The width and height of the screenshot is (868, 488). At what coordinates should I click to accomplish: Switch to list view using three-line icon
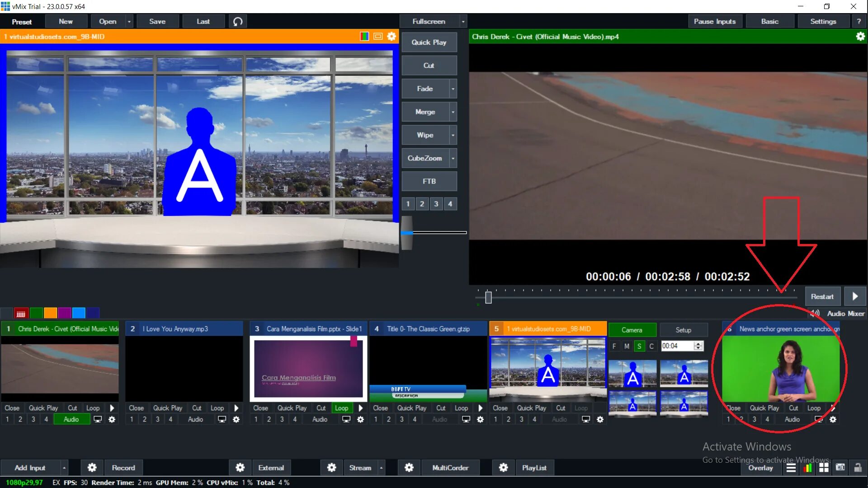(x=791, y=468)
